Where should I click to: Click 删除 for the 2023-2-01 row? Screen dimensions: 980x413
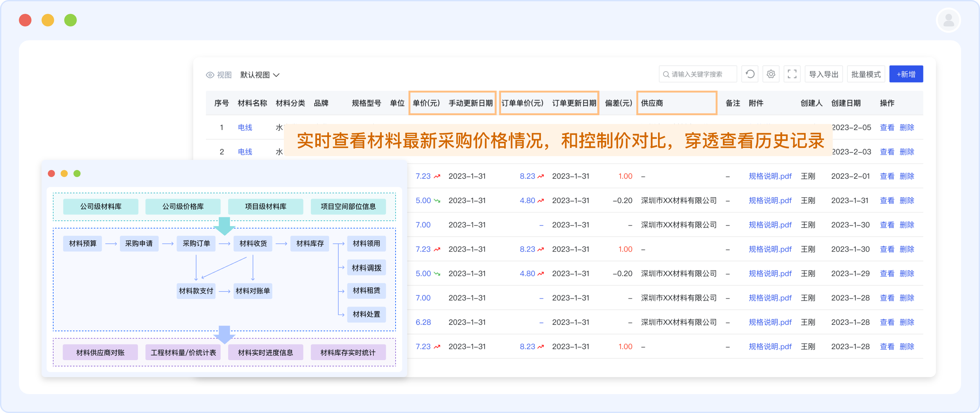coord(907,176)
